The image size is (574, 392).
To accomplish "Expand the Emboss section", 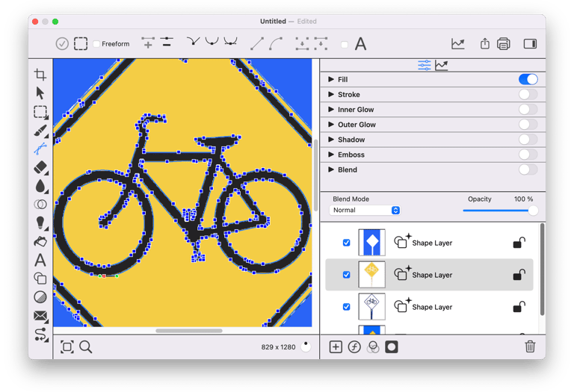I will 331,155.
